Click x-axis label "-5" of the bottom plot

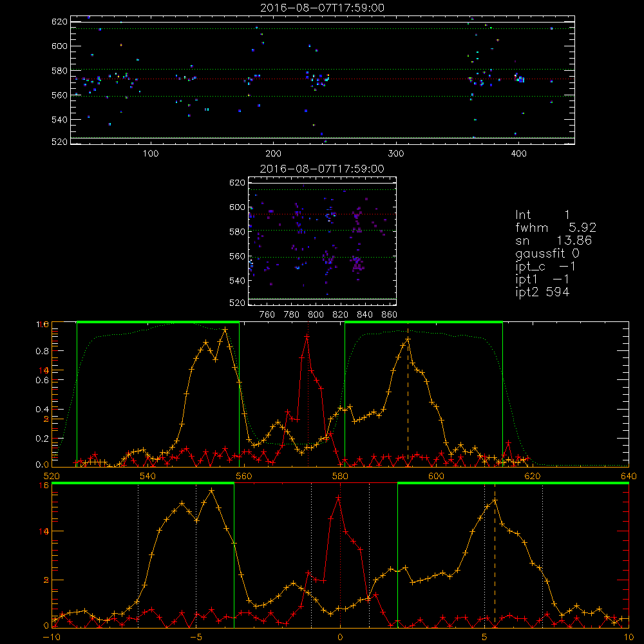(x=196, y=637)
